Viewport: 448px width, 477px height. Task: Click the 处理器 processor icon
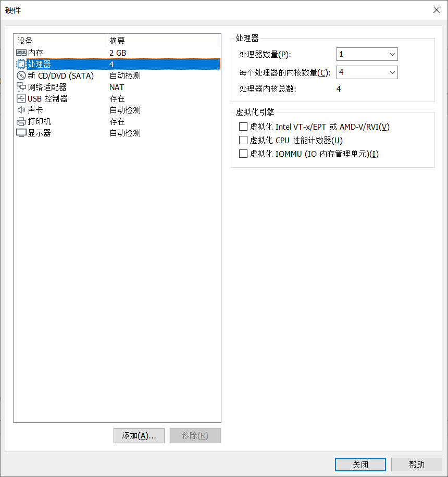(21, 64)
